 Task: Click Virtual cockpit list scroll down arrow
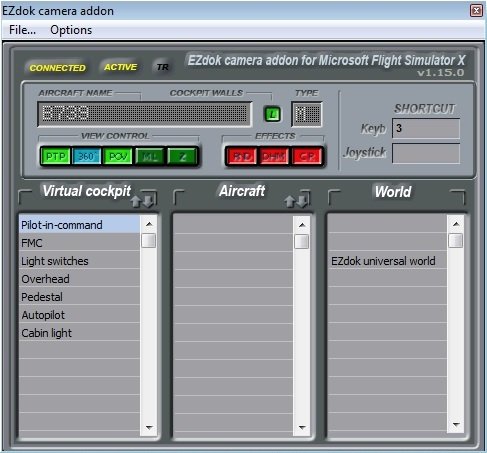(149, 427)
